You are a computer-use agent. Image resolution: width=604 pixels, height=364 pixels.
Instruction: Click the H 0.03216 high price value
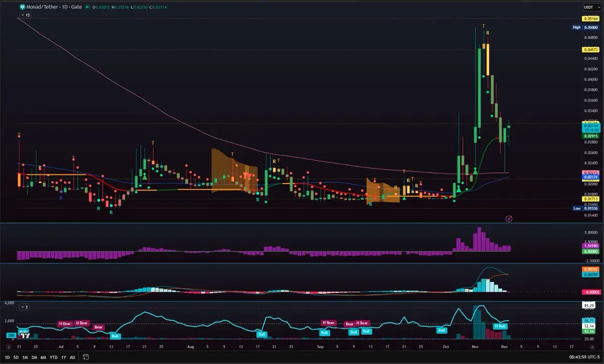coord(120,8)
